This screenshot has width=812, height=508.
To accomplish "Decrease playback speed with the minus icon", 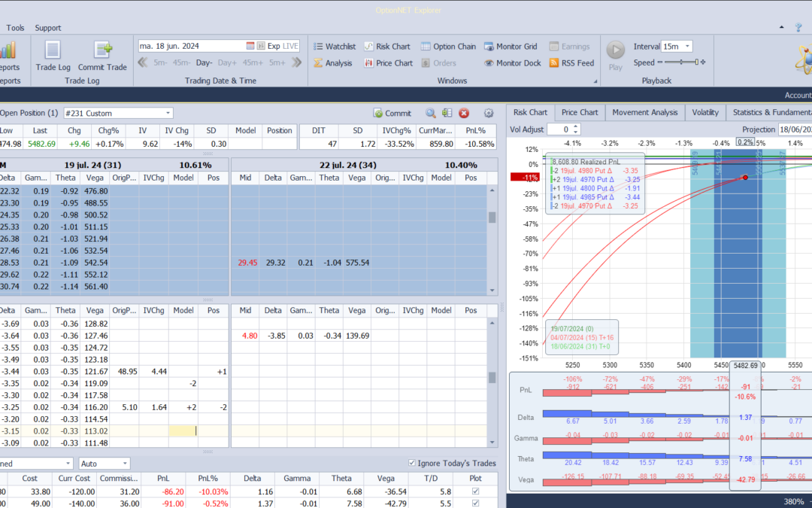I will pyautogui.click(x=660, y=62).
